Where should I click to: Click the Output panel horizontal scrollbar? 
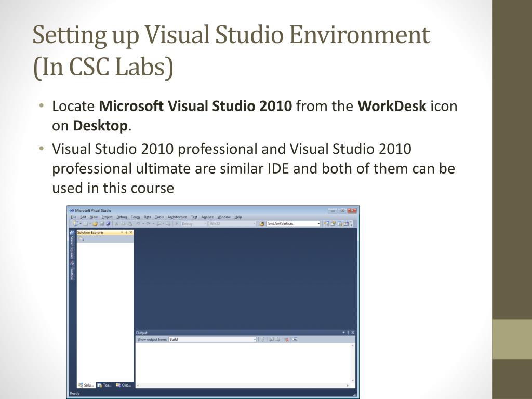pyautogui.click(x=244, y=385)
